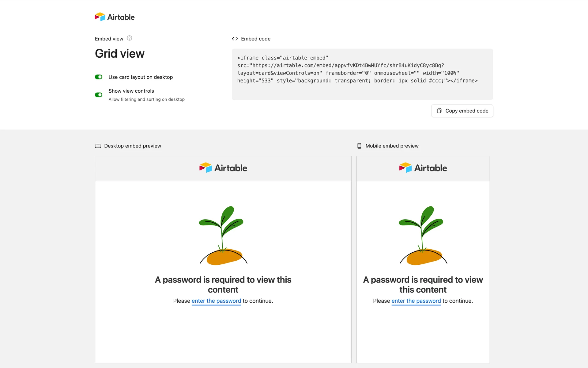The width and height of the screenshot is (588, 368).
Task: Click the Use card layout on desktop label
Action: pos(141,77)
